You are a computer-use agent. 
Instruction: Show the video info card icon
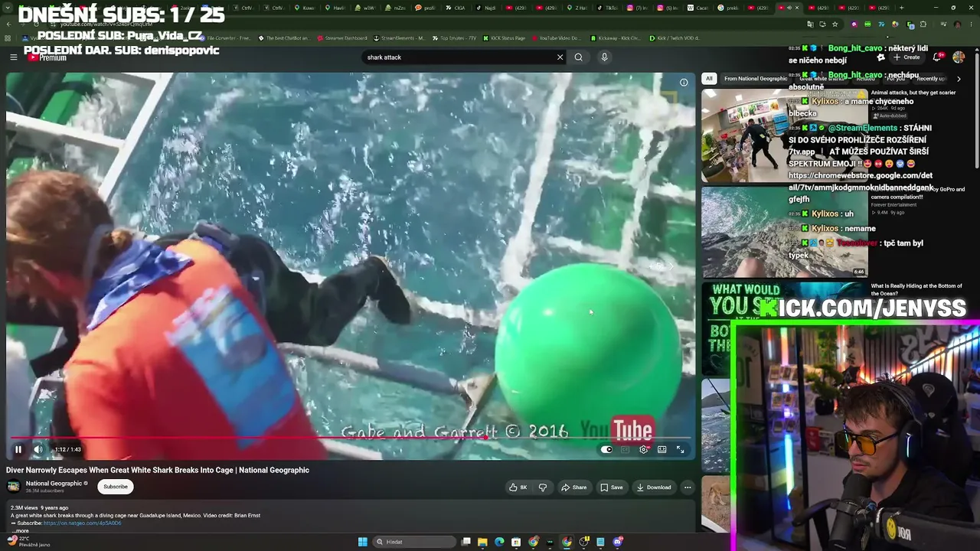[684, 83]
